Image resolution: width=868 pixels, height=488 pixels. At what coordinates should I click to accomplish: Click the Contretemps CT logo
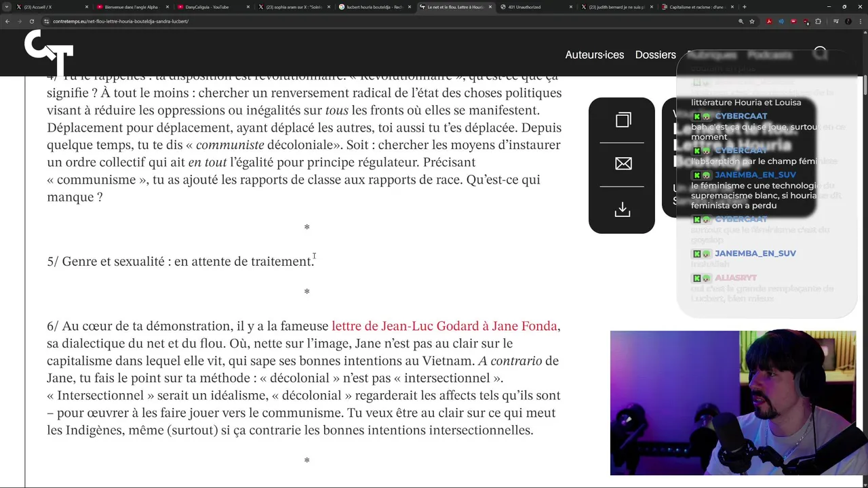point(49,54)
